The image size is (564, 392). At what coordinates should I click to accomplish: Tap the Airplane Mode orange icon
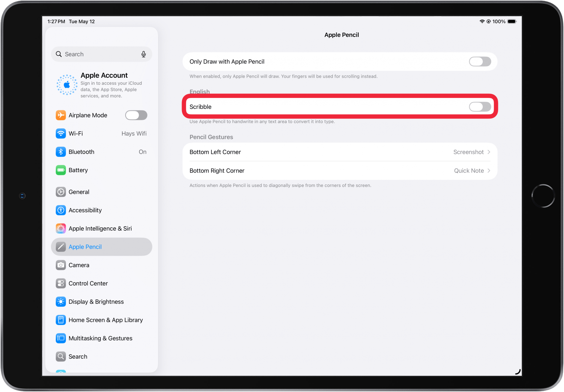61,115
